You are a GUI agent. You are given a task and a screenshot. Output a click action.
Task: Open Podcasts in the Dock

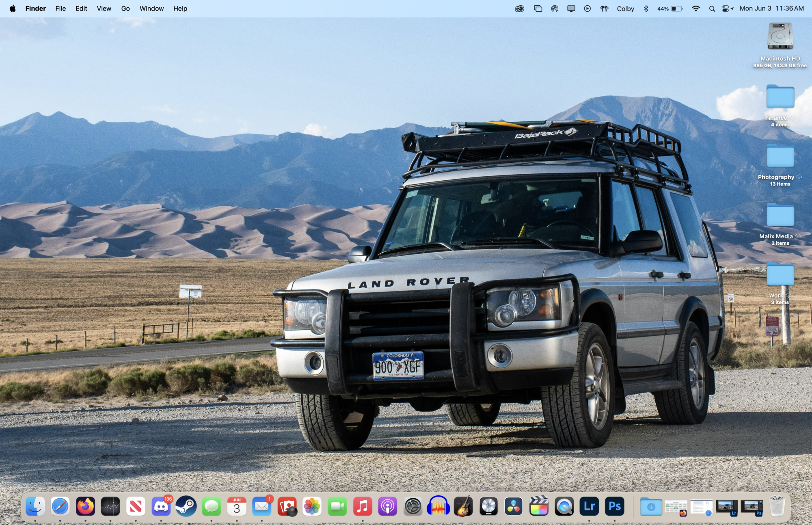(x=388, y=506)
